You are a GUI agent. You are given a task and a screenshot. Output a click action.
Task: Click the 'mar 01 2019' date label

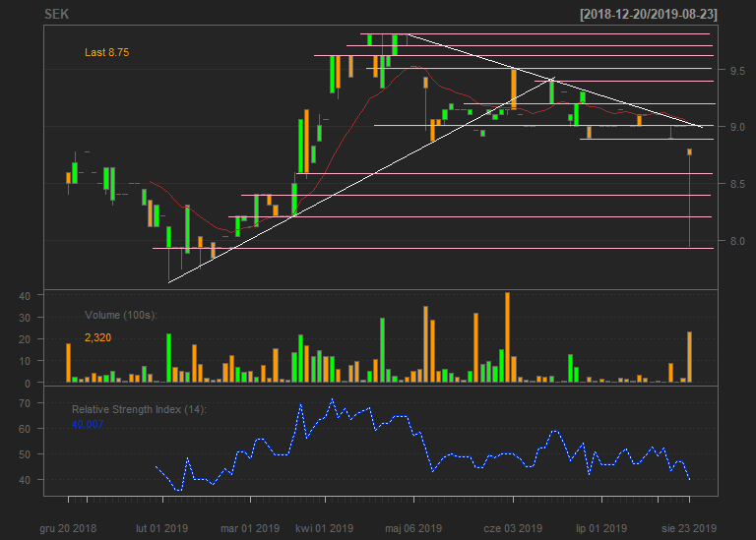click(250, 528)
